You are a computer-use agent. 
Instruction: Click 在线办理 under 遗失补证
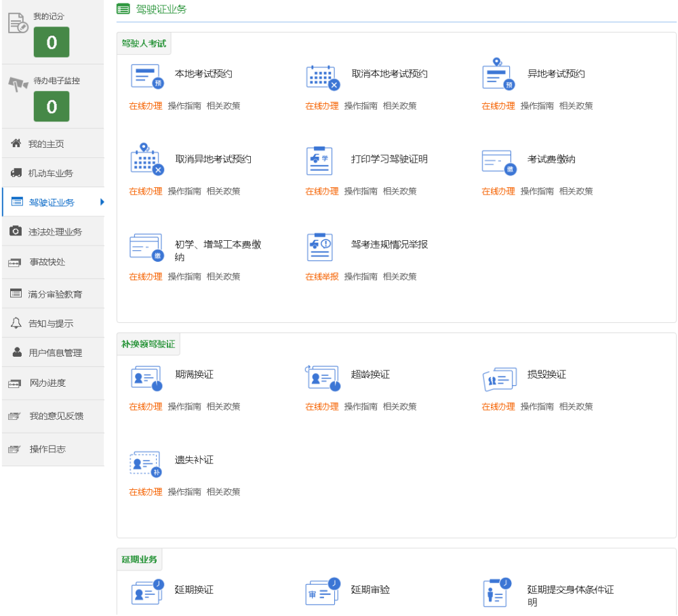point(145,493)
